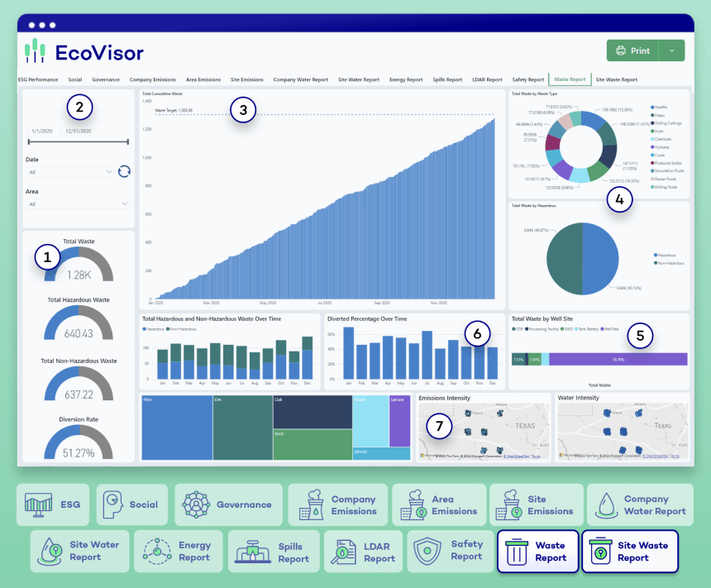Click the 1/1/2020 start date field

(x=43, y=131)
